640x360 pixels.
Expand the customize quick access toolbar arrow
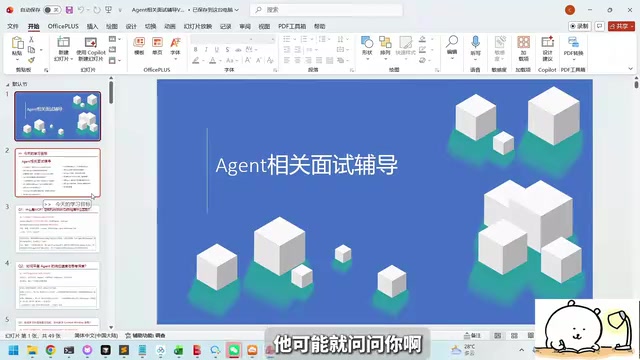(x=120, y=10)
